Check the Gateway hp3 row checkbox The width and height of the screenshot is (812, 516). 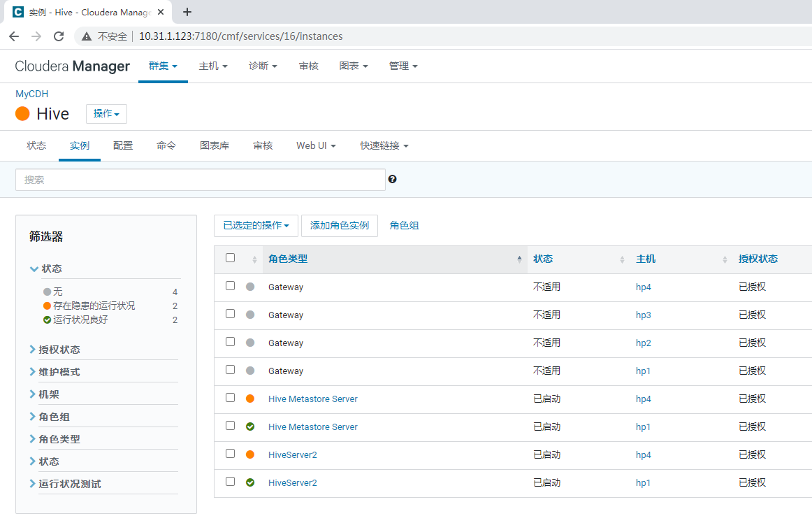(x=231, y=313)
